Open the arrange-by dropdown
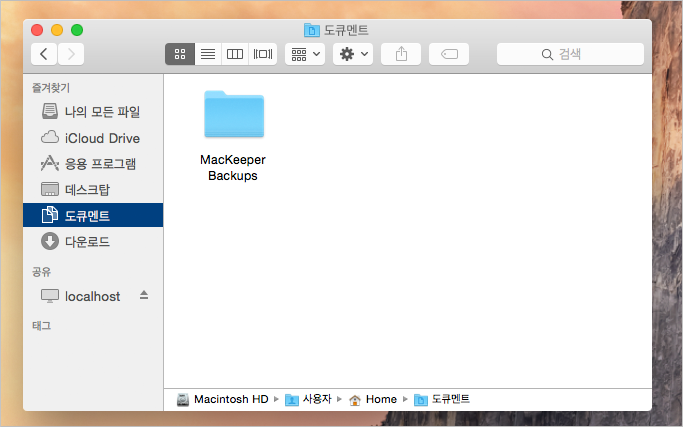Viewport: 683px width, 427px height. [x=305, y=54]
